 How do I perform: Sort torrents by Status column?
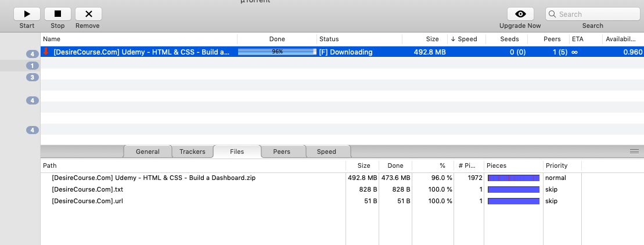(359, 39)
